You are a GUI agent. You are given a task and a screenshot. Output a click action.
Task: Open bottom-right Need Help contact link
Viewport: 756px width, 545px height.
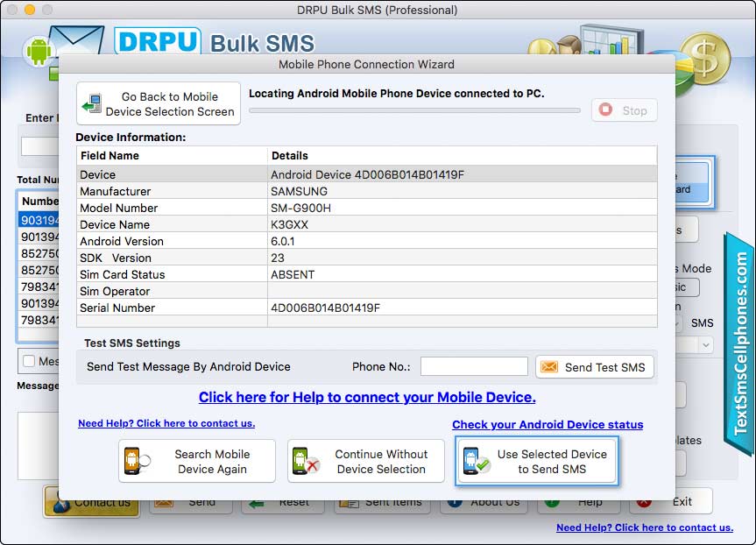[x=645, y=527]
